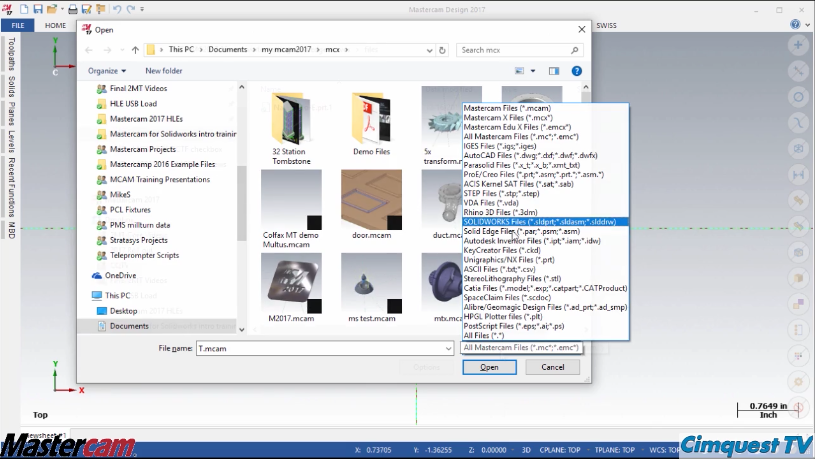Click the Open button
Screen dimensions: 815x459
[489, 367]
